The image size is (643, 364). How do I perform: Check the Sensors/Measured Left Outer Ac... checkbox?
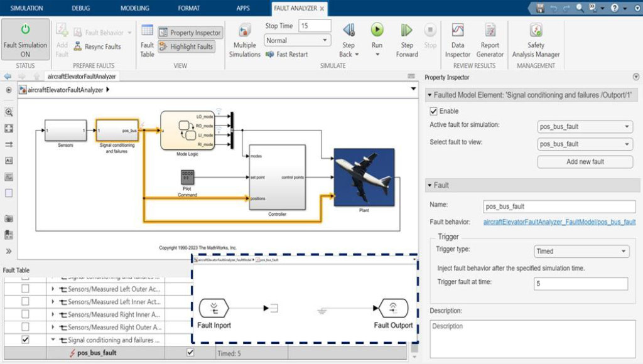pos(25,289)
